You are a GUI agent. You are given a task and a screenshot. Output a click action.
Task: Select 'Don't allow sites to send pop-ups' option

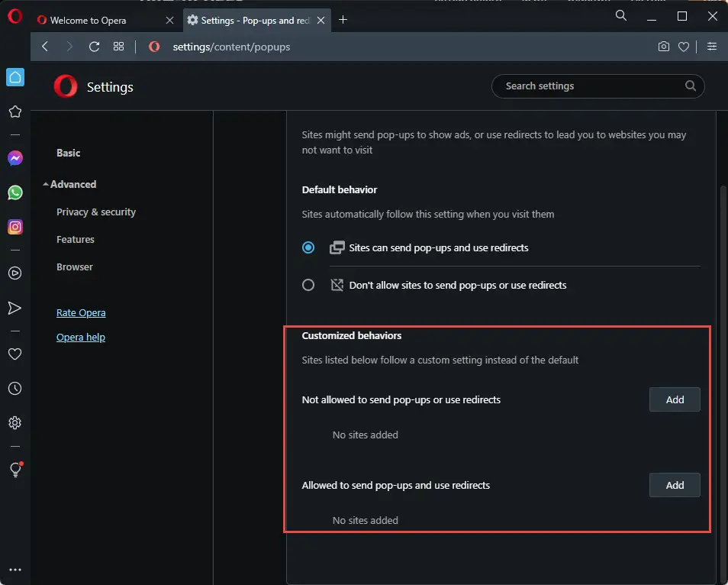click(308, 285)
